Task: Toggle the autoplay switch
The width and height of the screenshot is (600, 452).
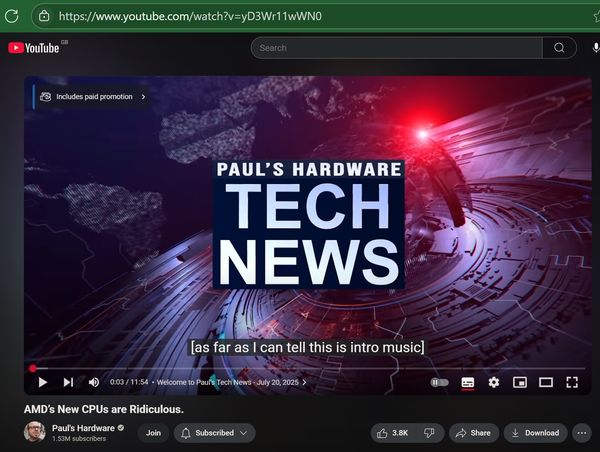Action: (x=439, y=382)
